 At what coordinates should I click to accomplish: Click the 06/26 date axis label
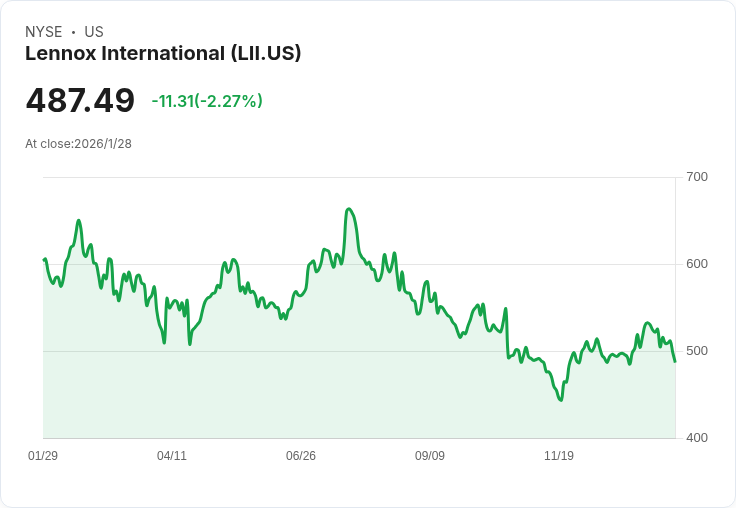(x=301, y=456)
